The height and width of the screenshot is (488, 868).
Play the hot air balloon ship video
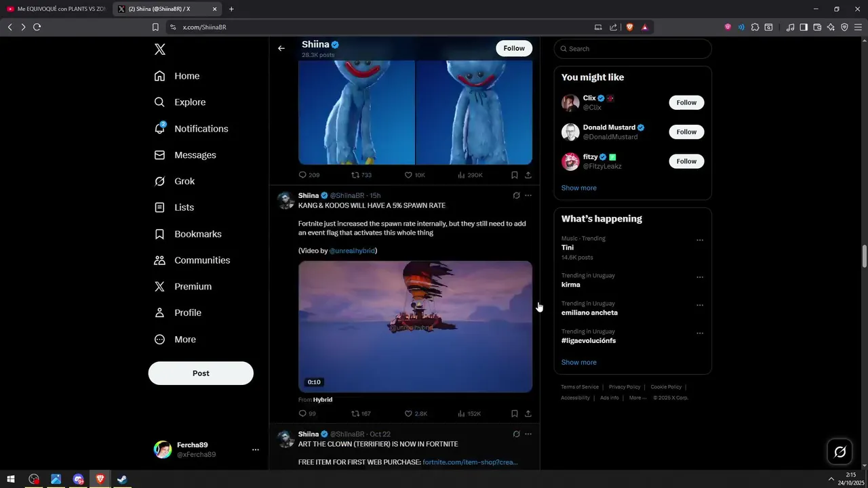coord(415,327)
